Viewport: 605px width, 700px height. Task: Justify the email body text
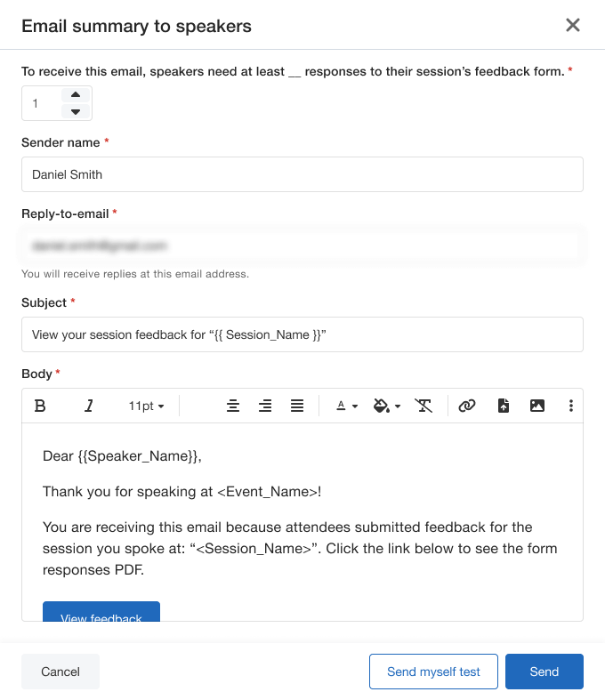pyautogui.click(x=297, y=406)
